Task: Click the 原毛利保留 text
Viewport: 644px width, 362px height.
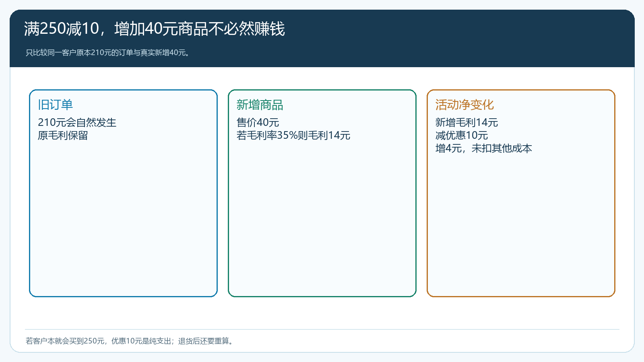Action: 63,136
